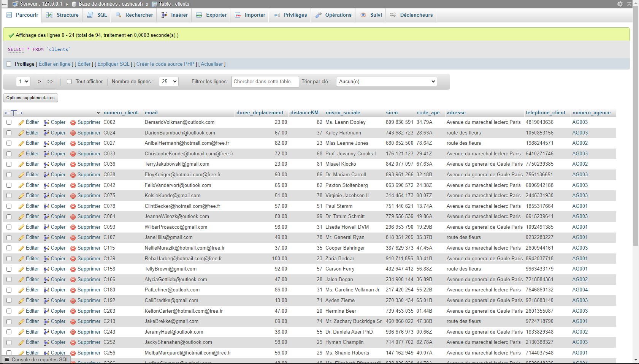Click the vertical scrollbar on the right

[636, 152]
